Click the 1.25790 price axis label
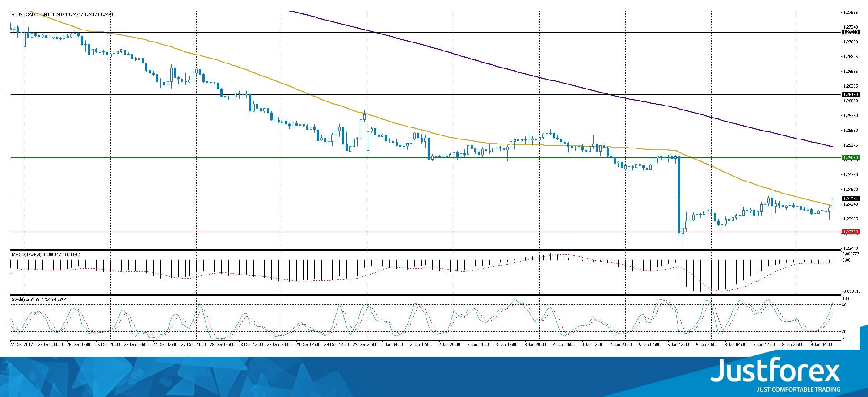868x397 pixels. point(851,116)
